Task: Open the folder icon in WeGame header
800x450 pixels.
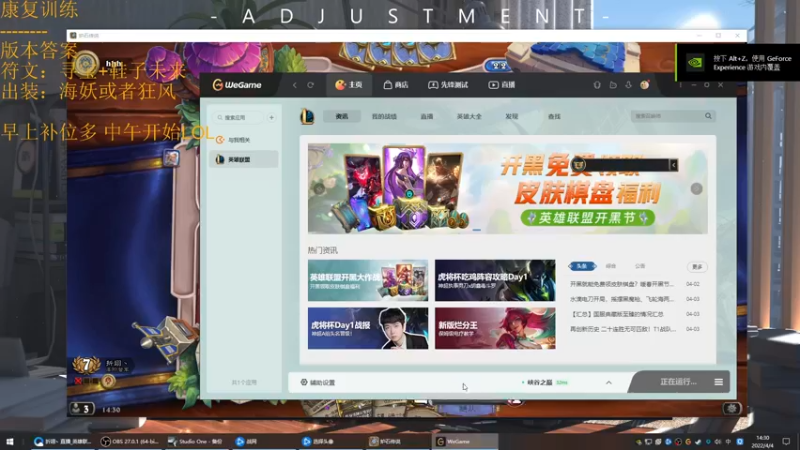Action: click(613, 85)
